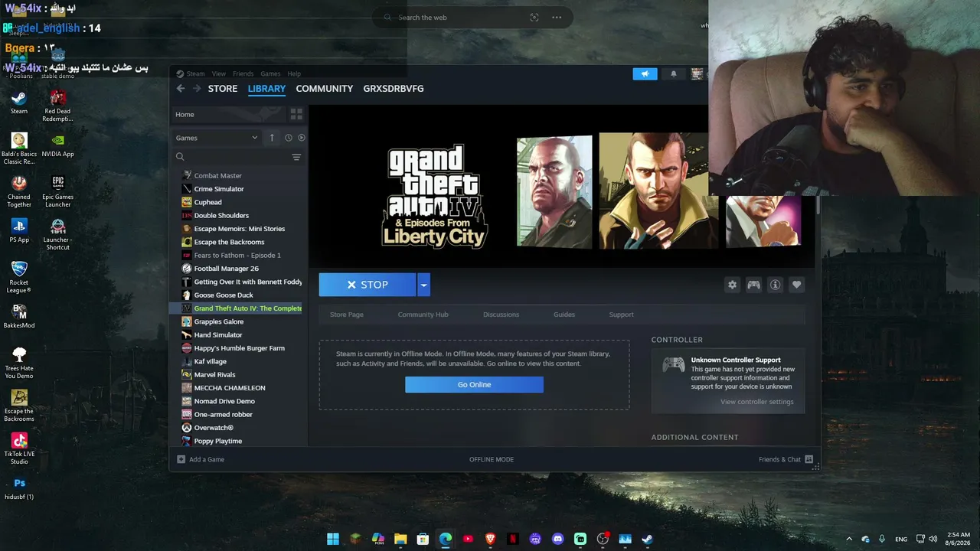Go to the STORE tab
Viewport: 980px width, 551px height.
click(223, 89)
